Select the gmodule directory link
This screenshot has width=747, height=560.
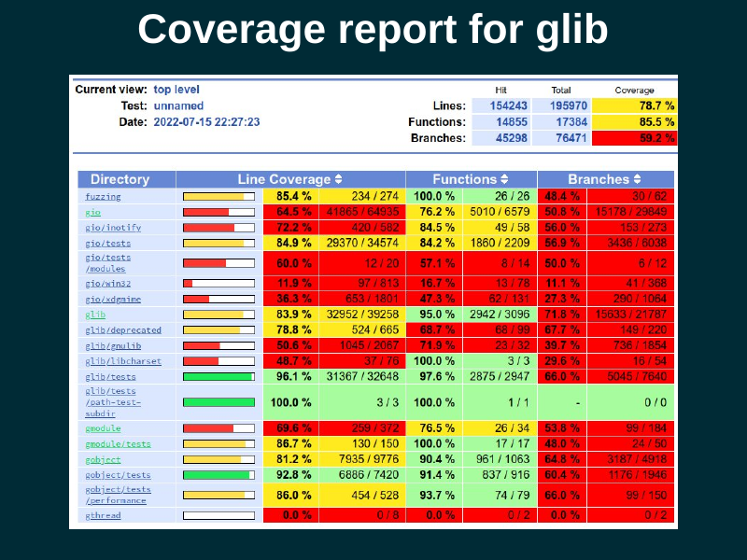coord(103,428)
